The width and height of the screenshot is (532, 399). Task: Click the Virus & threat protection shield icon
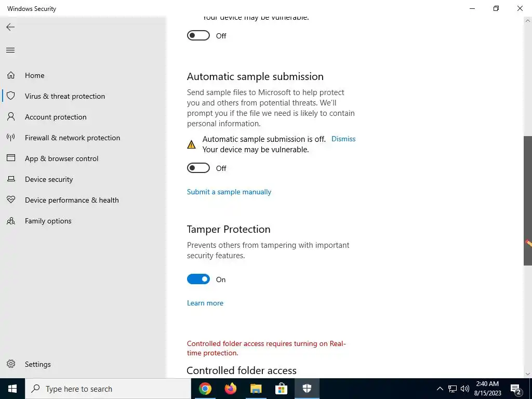[11, 96]
